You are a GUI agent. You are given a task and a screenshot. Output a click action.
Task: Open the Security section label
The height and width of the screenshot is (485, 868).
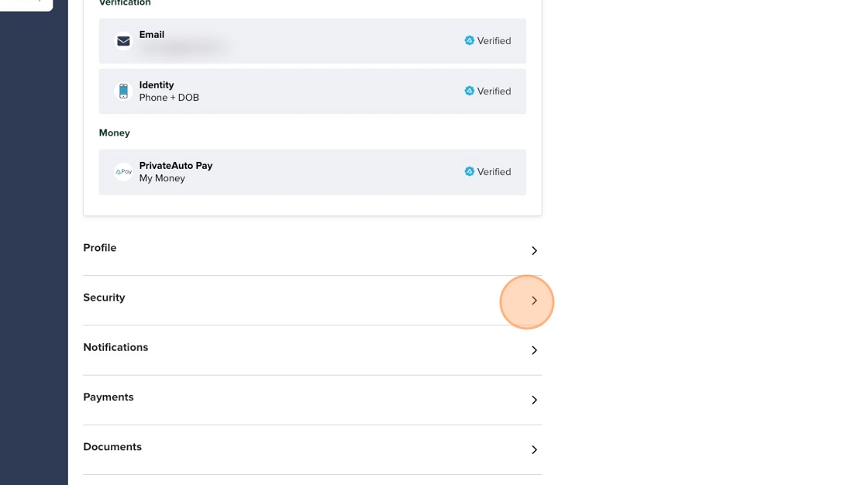104,298
